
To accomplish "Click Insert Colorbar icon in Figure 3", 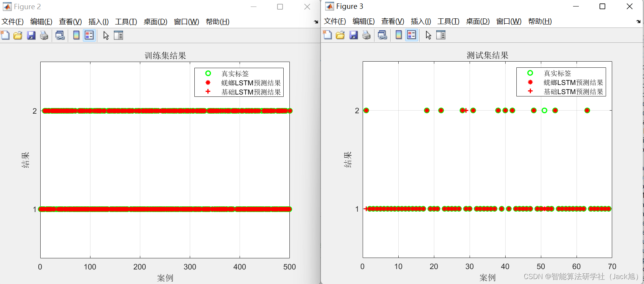I will pyautogui.click(x=399, y=35).
